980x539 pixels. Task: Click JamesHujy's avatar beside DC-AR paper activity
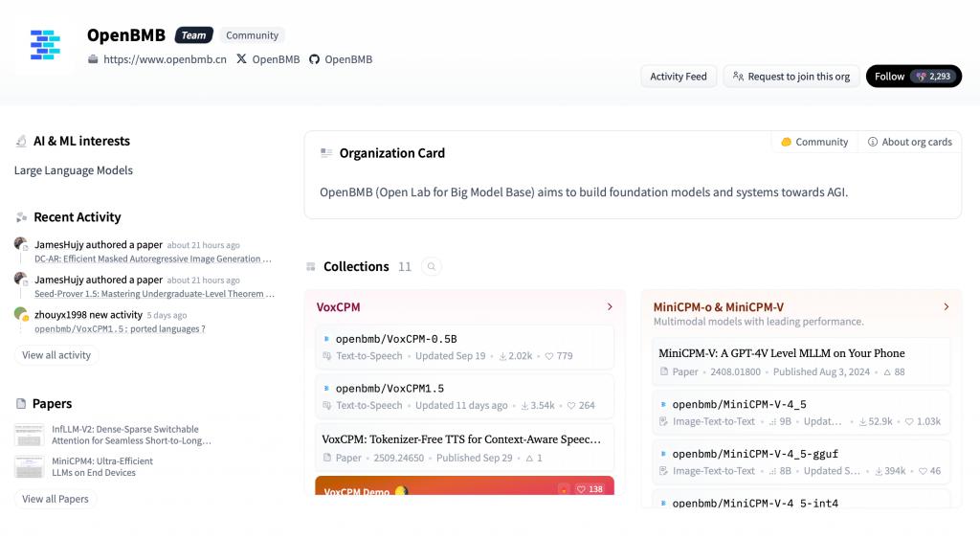coord(20,244)
